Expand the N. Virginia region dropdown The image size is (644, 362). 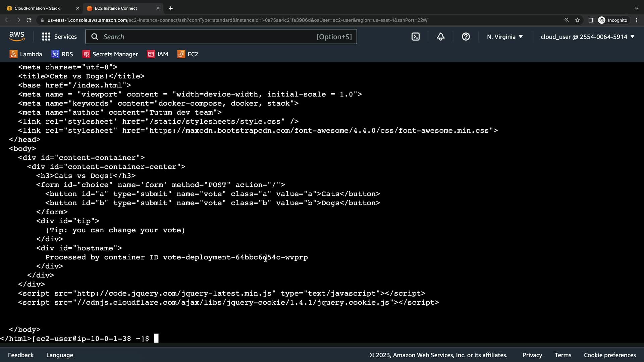[505, 37]
